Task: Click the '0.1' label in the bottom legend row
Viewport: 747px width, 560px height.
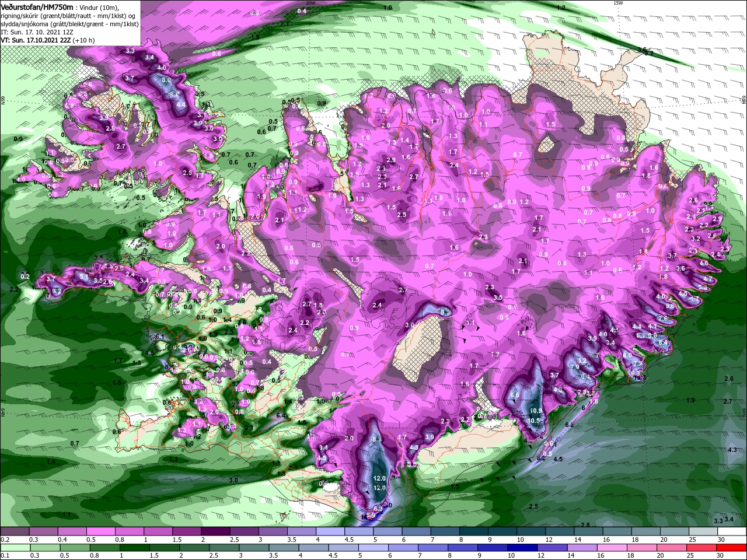Action: (x=5, y=556)
